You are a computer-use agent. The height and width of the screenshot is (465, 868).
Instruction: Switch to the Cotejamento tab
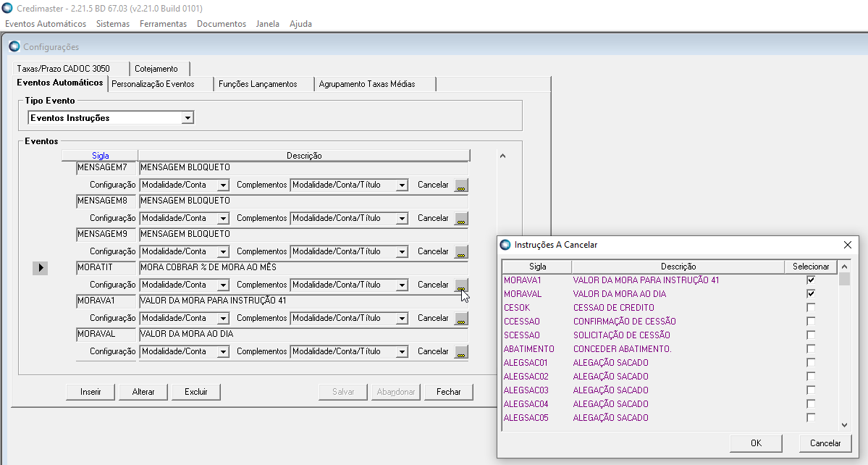pos(160,69)
